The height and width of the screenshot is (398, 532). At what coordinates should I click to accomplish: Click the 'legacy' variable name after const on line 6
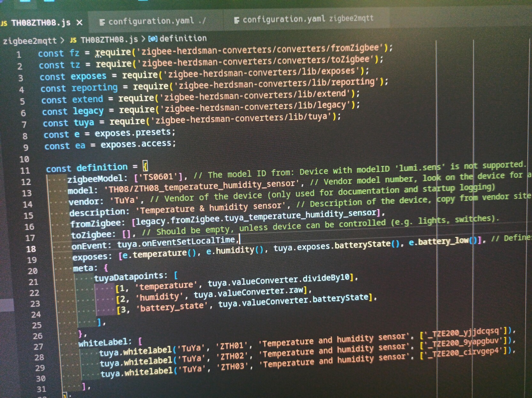(x=89, y=111)
